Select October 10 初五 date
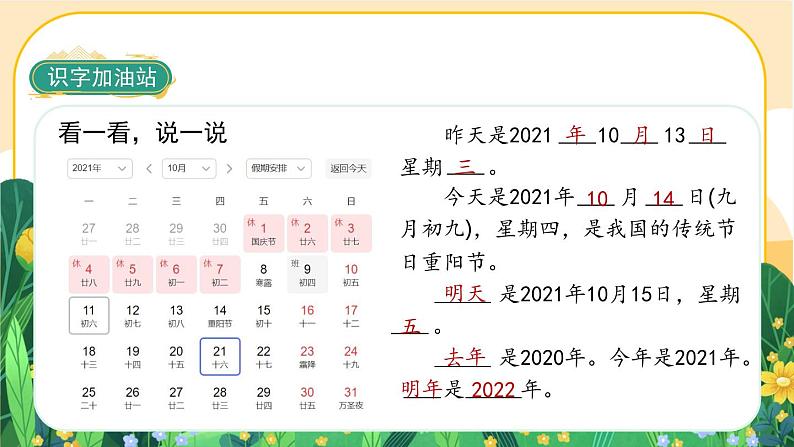The image size is (794, 447). tap(351, 274)
